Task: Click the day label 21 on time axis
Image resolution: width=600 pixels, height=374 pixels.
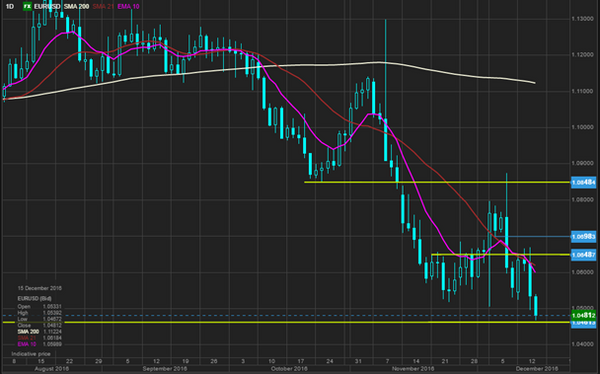Action: coord(445,361)
